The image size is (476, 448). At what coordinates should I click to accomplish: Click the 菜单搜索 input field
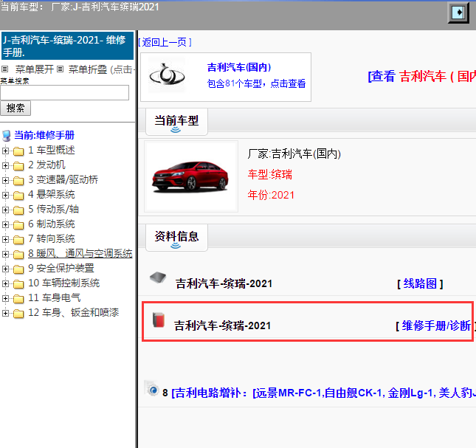point(64,92)
